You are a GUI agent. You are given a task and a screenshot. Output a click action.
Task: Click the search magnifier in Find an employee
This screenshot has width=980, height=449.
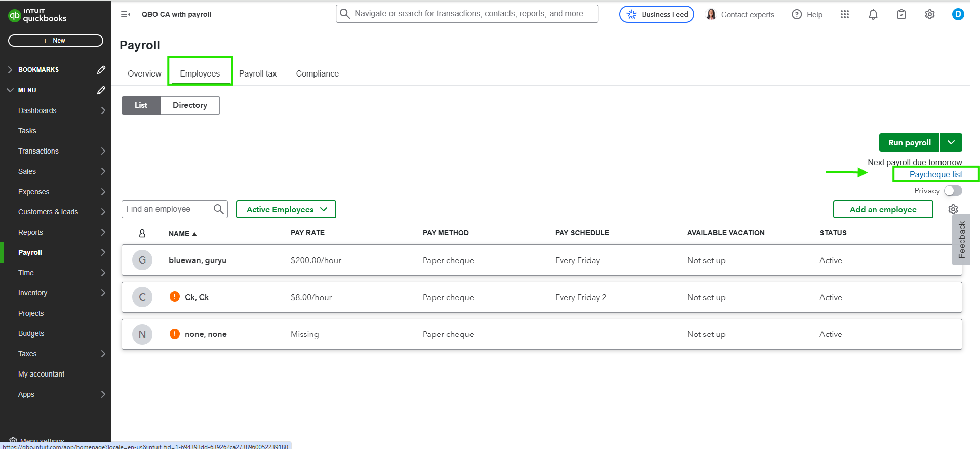(x=218, y=209)
